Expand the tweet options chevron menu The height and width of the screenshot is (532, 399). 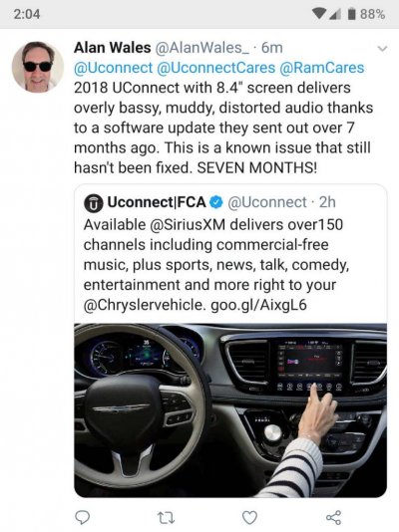(382, 49)
